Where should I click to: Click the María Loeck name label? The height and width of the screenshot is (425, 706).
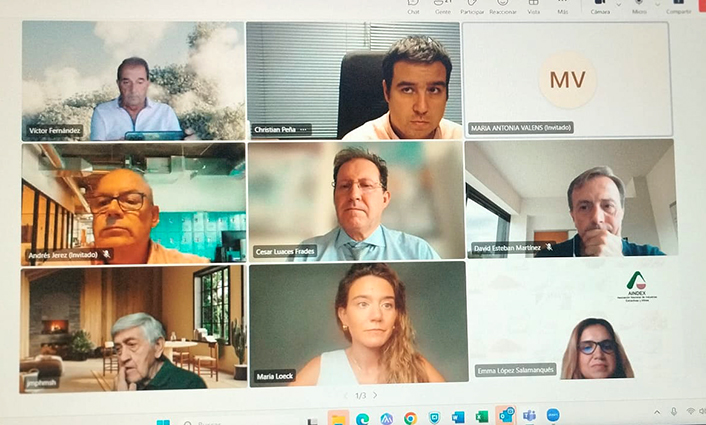275,376
